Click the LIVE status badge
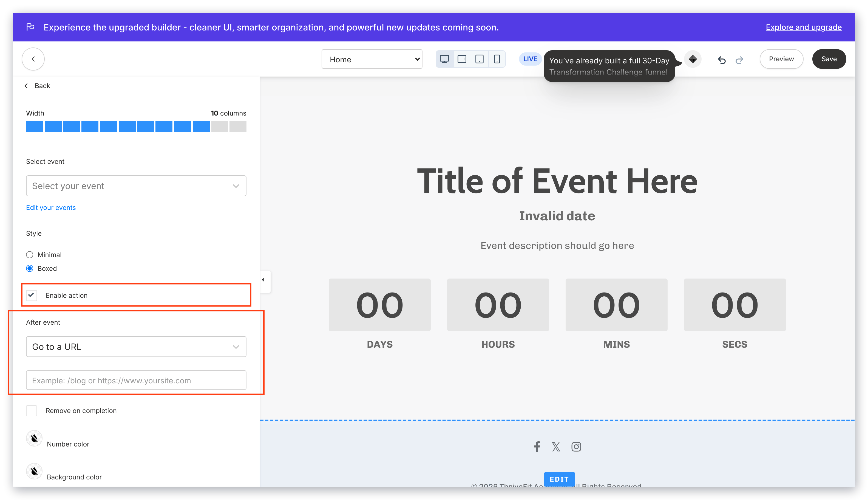 tap(530, 59)
